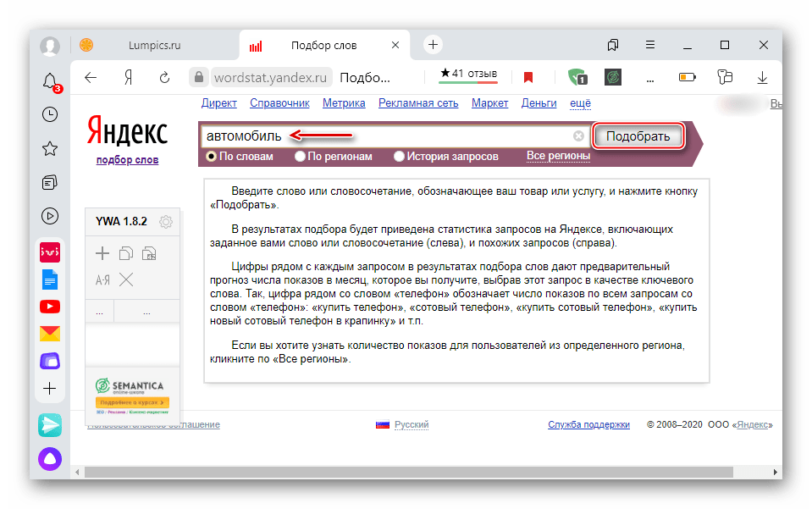Click the Яндекс logo

[x=127, y=130]
